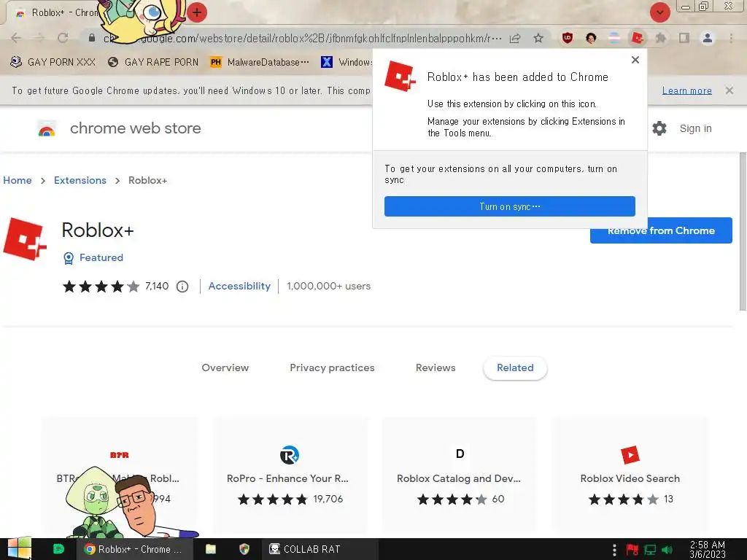Open a new tab with plus button
The width and height of the screenshot is (747, 560).
pos(197,12)
